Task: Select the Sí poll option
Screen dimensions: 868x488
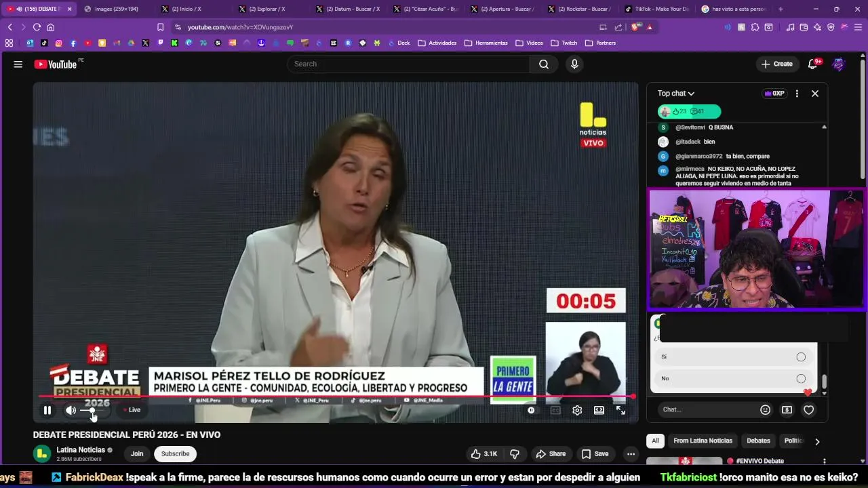Action: 734,357
